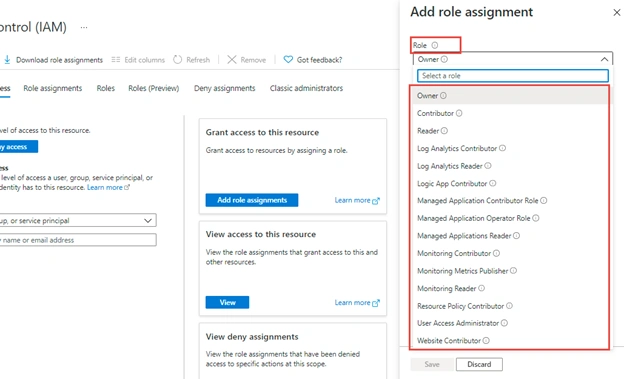The width and height of the screenshot is (624, 379).
Task: Choose Managed Application Contributor Role
Action: pos(511,201)
